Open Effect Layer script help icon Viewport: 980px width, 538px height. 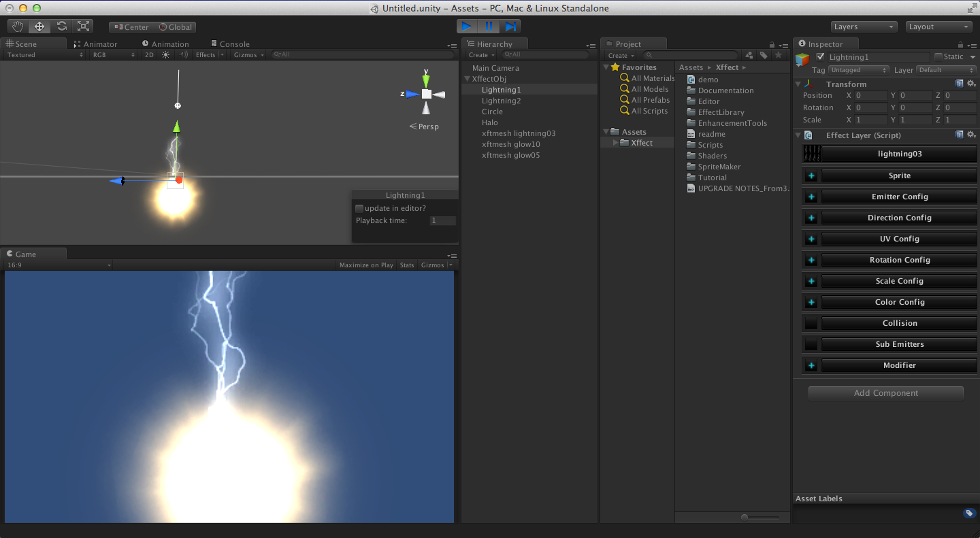coord(960,135)
